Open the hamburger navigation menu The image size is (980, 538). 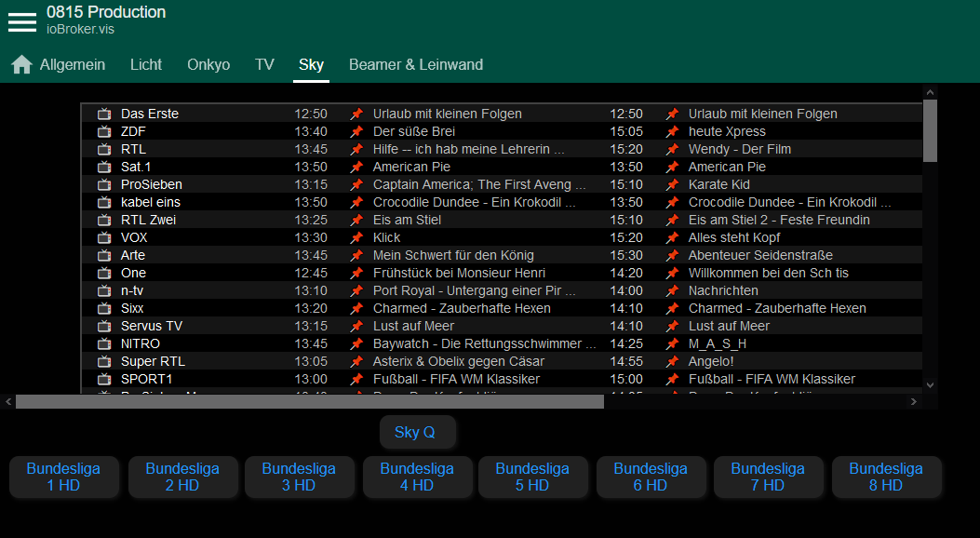[22, 21]
